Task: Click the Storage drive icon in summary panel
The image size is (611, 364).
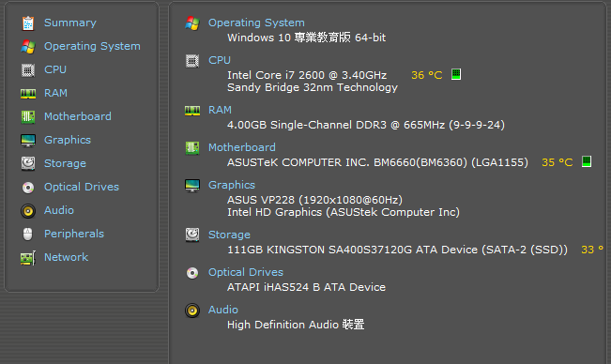Action: (192, 235)
